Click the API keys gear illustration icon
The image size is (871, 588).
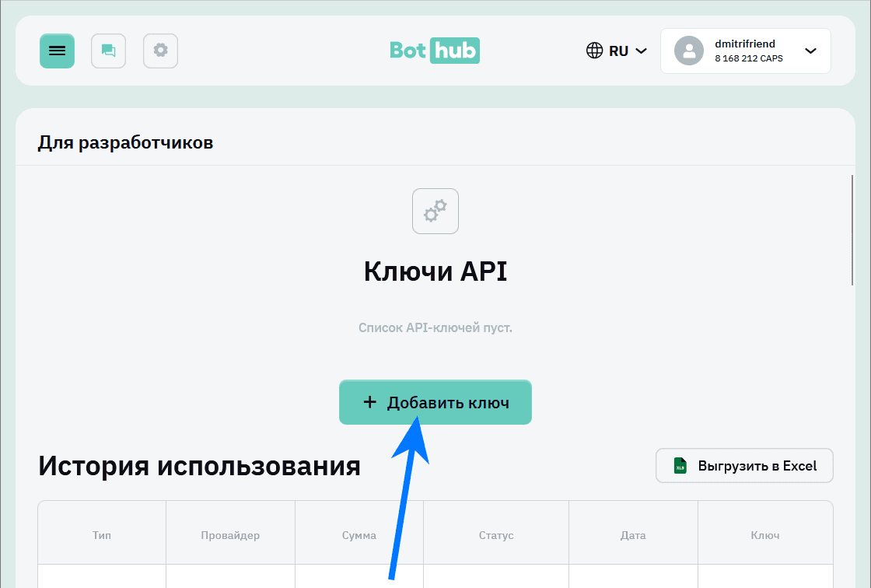pyautogui.click(x=435, y=211)
